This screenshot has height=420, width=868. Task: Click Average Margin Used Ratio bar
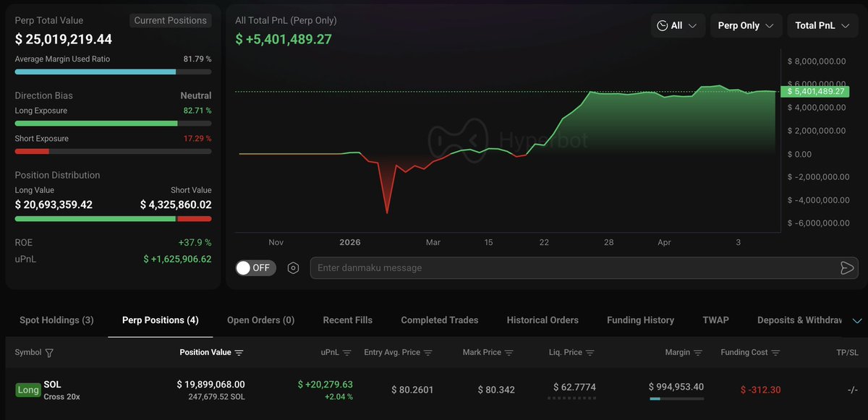(113, 72)
